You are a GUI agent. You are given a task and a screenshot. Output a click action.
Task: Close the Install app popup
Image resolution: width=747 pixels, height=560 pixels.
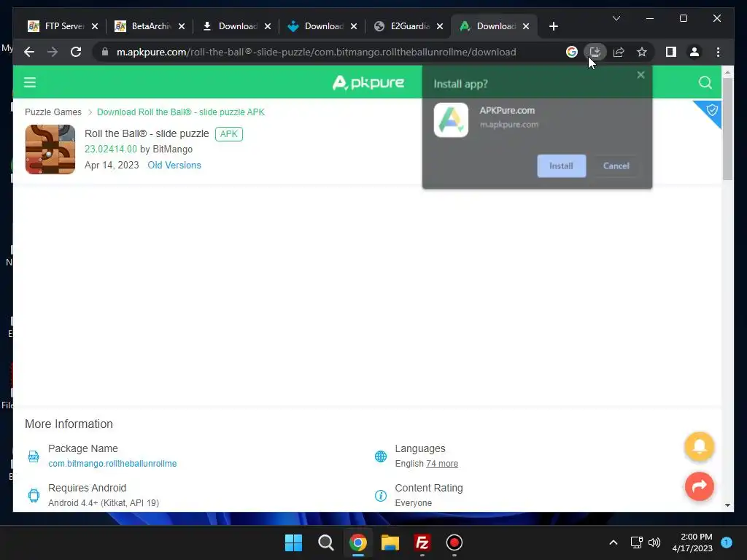coord(640,75)
